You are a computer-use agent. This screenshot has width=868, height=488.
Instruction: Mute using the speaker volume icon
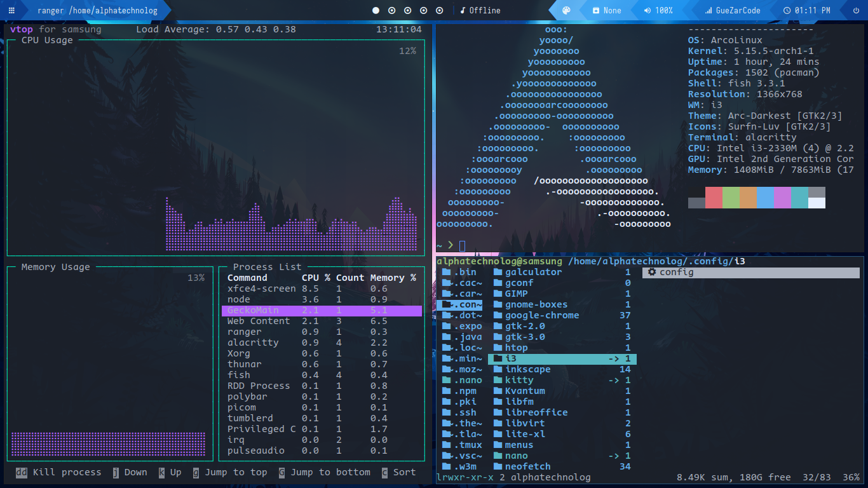(x=648, y=10)
